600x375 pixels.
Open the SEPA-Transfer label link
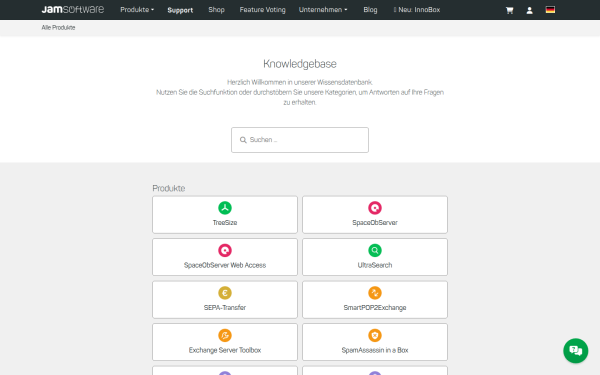point(225,308)
